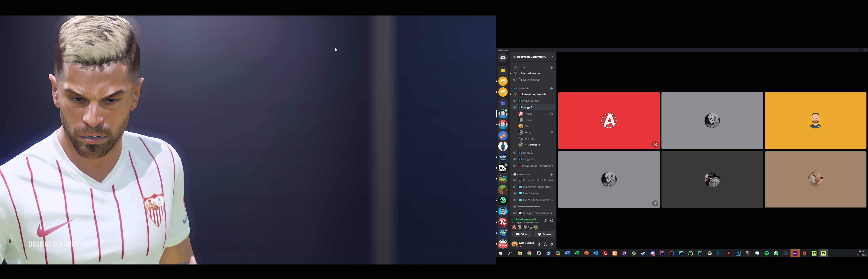Viewport: 868px width, 279px height.
Task: Mute your microphone in user panel
Action: tap(539, 244)
